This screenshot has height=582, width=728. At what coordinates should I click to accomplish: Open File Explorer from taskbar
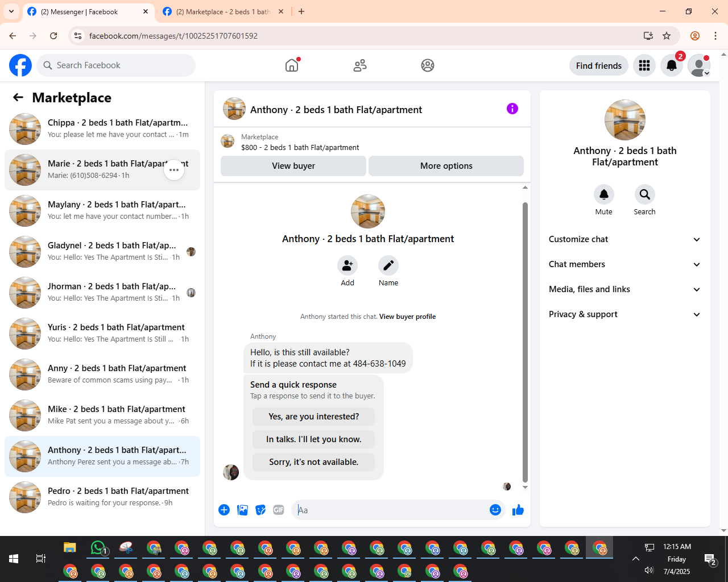click(x=70, y=548)
